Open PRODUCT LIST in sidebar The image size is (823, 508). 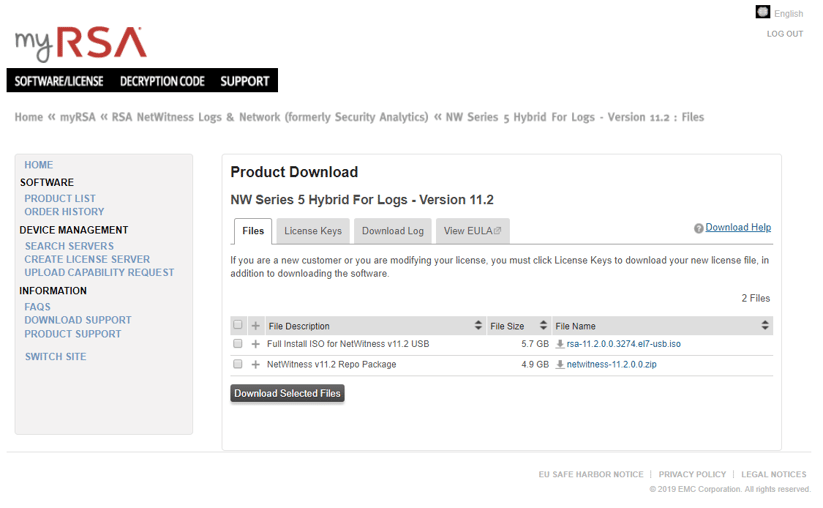click(x=60, y=198)
